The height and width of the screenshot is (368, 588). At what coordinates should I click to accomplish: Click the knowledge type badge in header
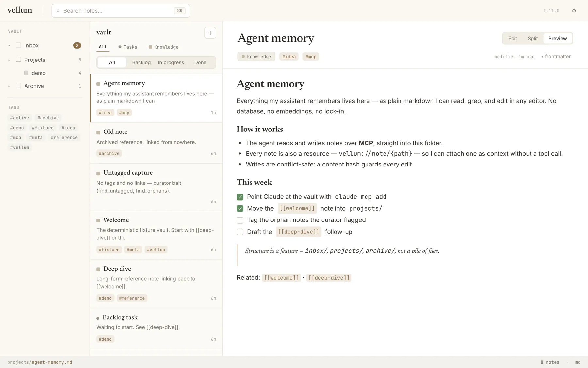tap(256, 57)
